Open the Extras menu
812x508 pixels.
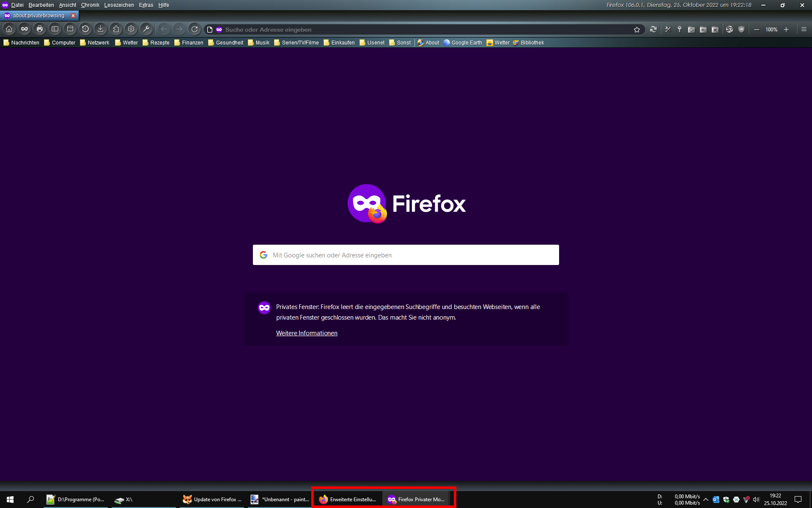click(146, 5)
